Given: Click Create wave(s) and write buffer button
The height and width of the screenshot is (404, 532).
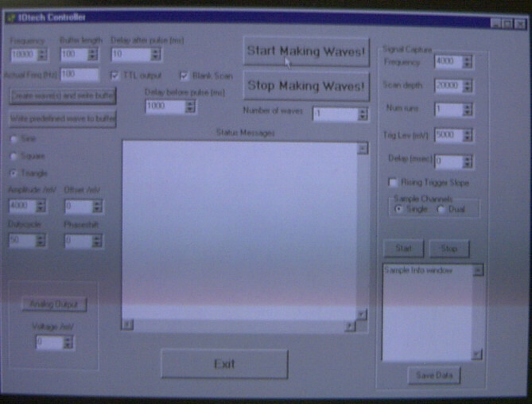Looking at the screenshot, I should 63,96.
